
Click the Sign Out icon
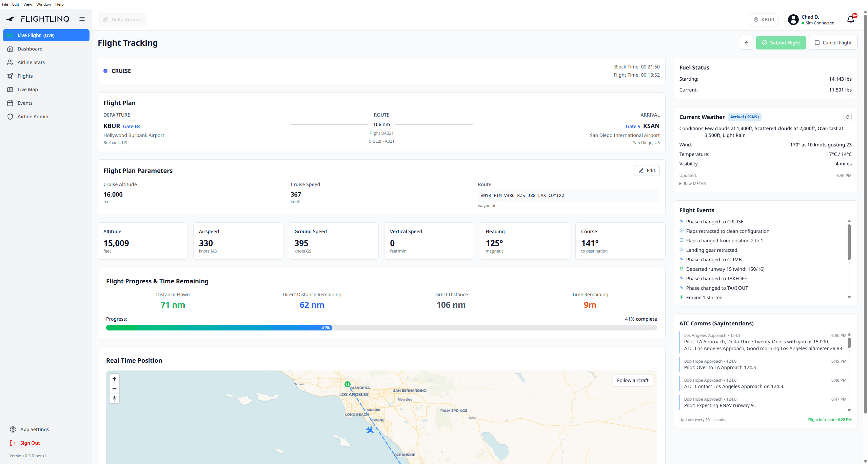click(12, 443)
